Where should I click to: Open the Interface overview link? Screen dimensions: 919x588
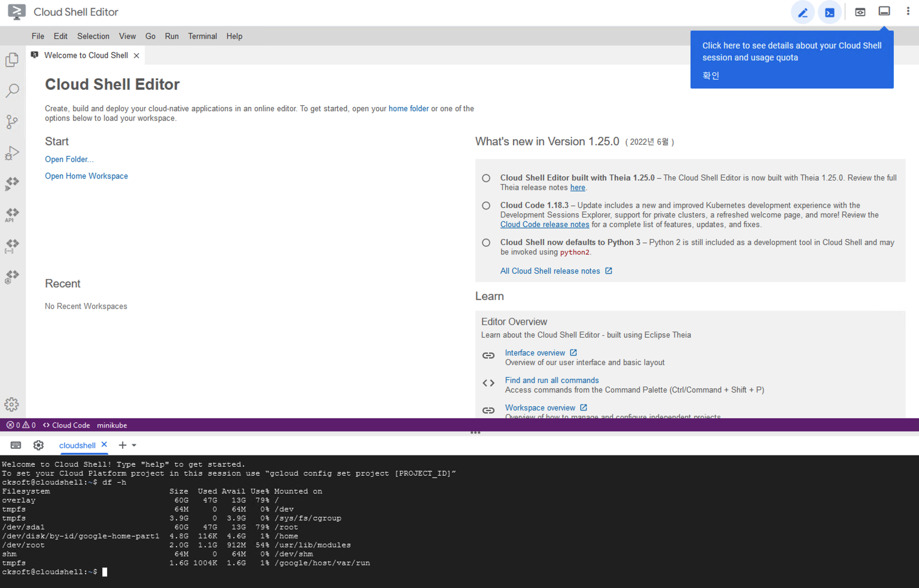coord(535,353)
